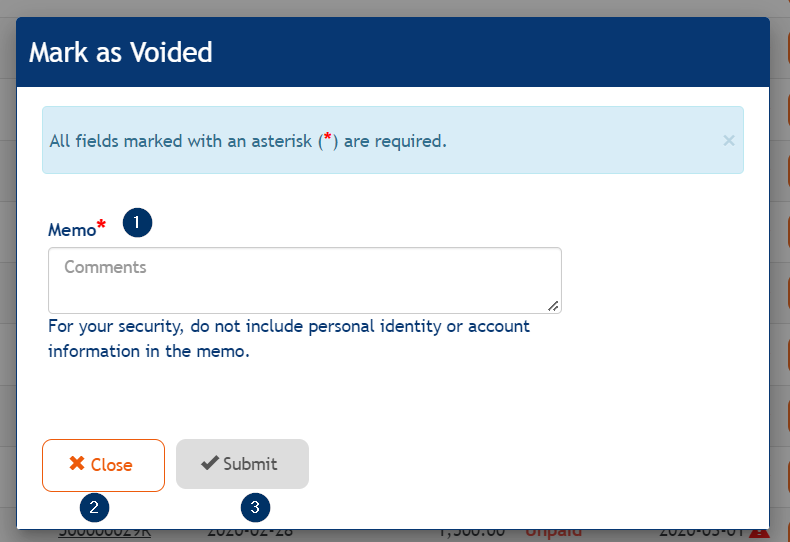The height and width of the screenshot is (542, 790).
Task: Click the X icon on Close button
Action: coord(76,464)
